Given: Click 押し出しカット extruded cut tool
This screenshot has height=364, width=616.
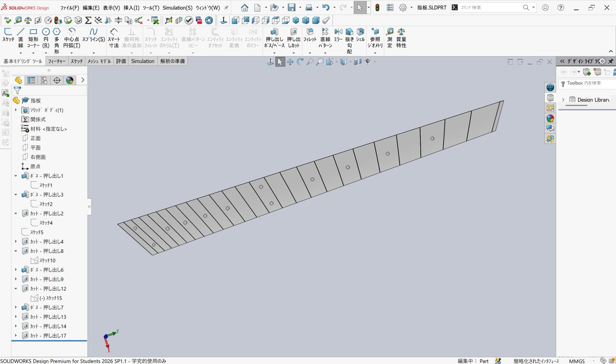Looking at the screenshot, I should [293, 37].
